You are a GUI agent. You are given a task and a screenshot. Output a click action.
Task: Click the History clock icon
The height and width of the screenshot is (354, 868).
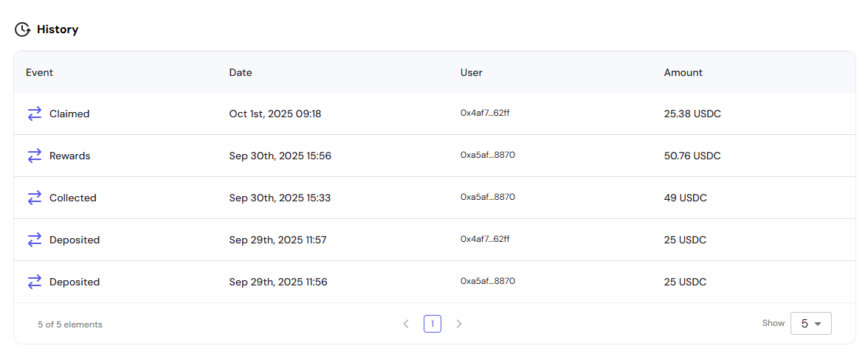click(x=23, y=29)
